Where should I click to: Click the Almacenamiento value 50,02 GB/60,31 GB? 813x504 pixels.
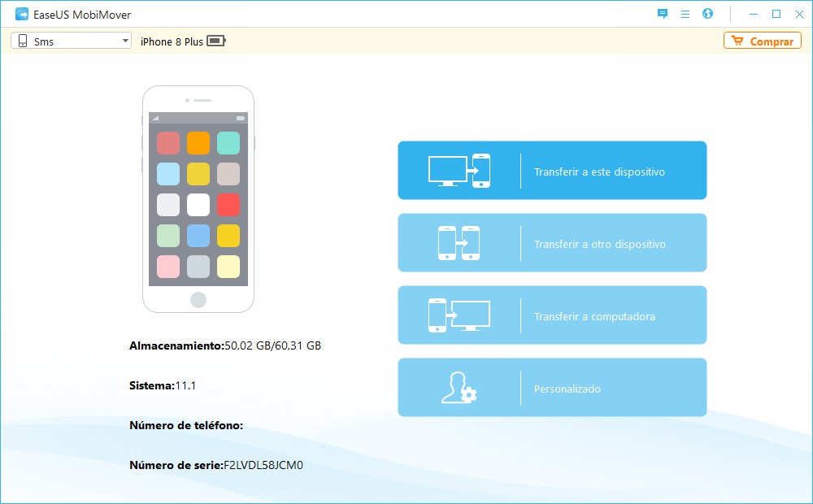pyautogui.click(x=272, y=345)
